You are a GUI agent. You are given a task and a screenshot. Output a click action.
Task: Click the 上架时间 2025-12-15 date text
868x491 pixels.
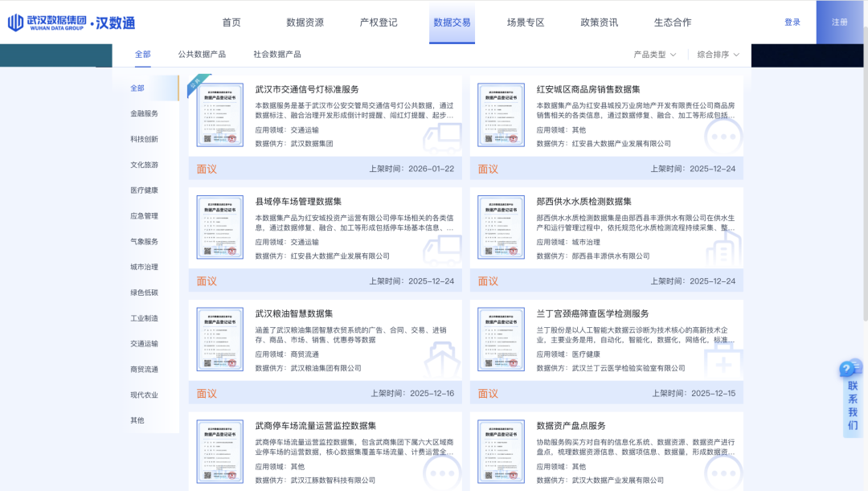(x=693, y=394)
